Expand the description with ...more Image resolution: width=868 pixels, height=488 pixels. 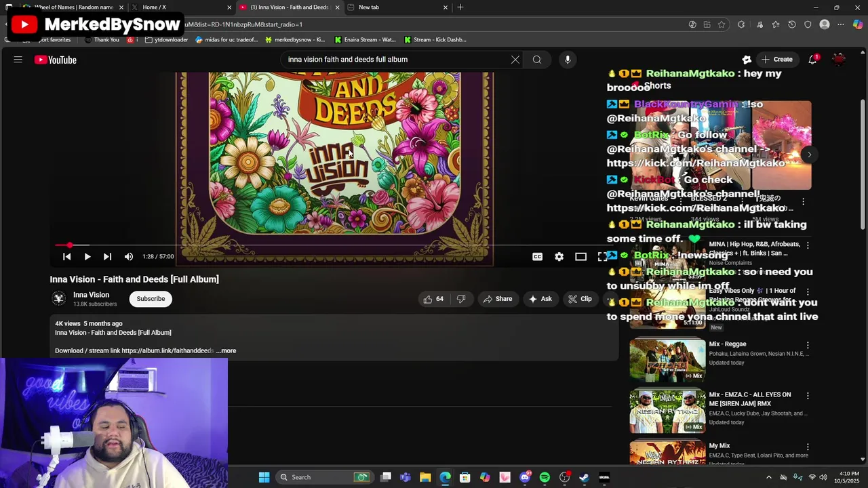coord(226,351)
